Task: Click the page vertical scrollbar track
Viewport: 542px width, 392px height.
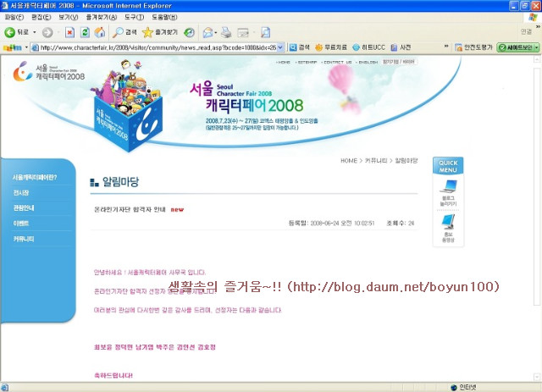Action: (537, 218)
